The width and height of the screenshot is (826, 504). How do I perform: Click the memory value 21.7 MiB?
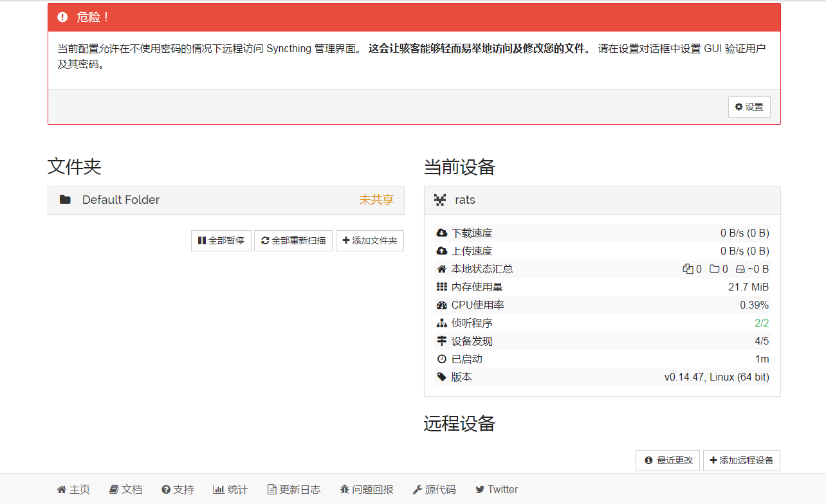pos(748,287)
